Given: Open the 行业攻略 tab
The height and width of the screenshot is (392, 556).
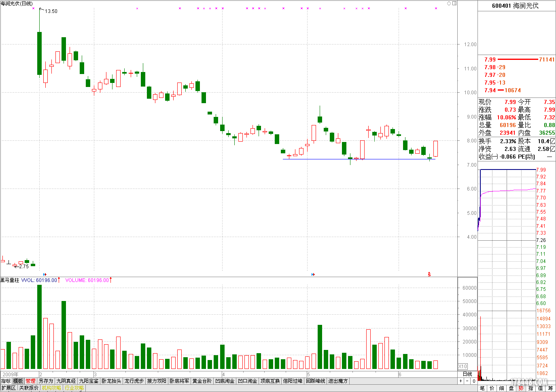Looking at the screenshot, I should [74, 388].
